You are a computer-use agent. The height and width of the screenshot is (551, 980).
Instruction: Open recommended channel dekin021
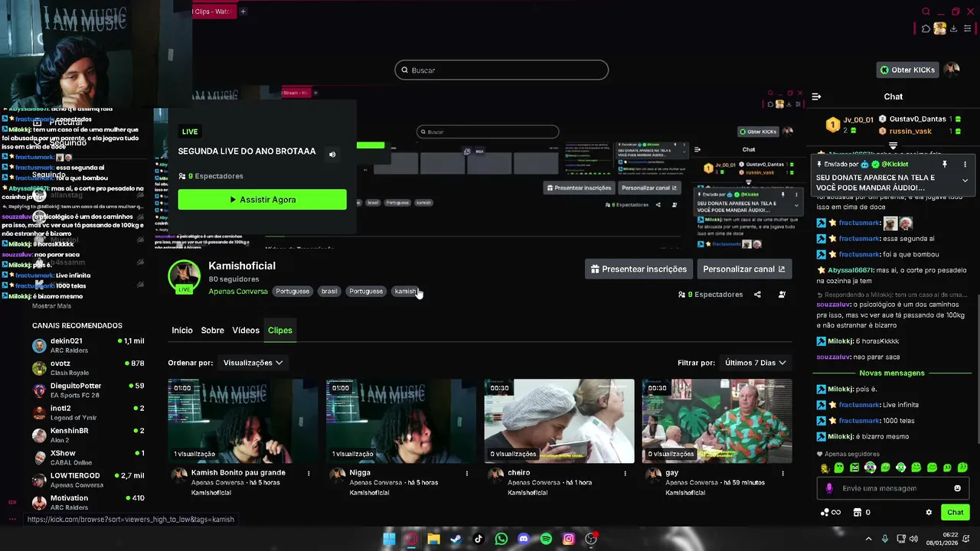click(88, 345)
